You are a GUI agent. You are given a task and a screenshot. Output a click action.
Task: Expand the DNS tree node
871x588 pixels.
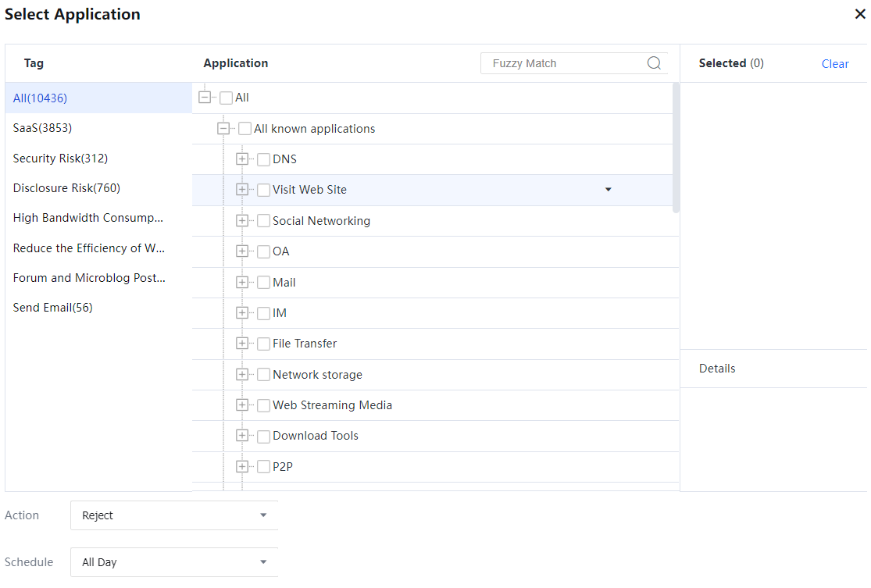[242, 159]
